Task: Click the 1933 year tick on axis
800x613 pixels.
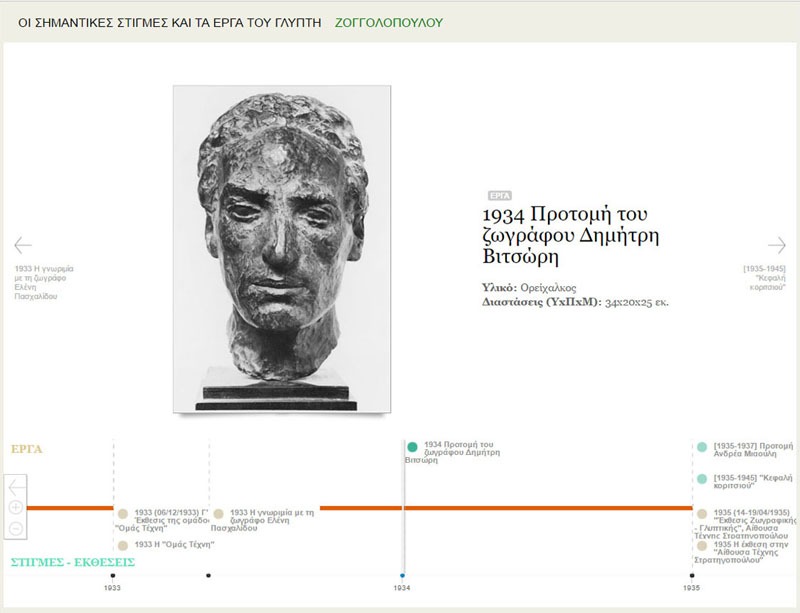Action: point(112,576)
